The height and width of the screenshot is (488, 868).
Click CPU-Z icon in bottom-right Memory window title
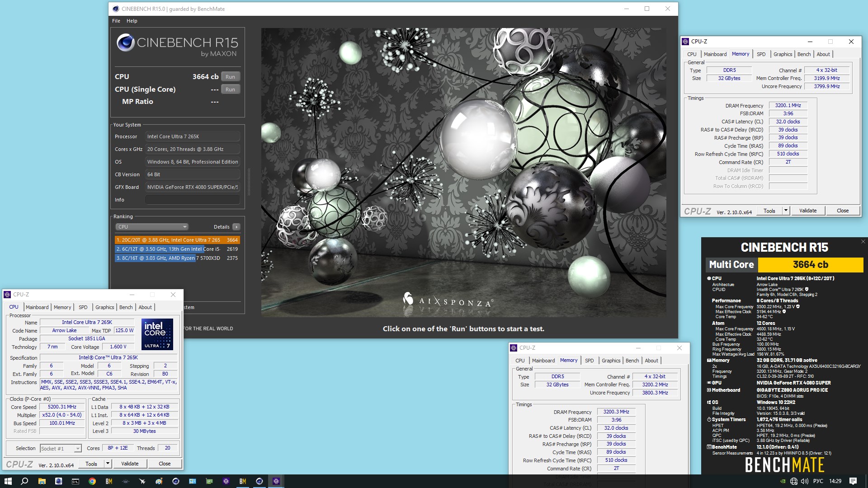click(x=514, y=348)
